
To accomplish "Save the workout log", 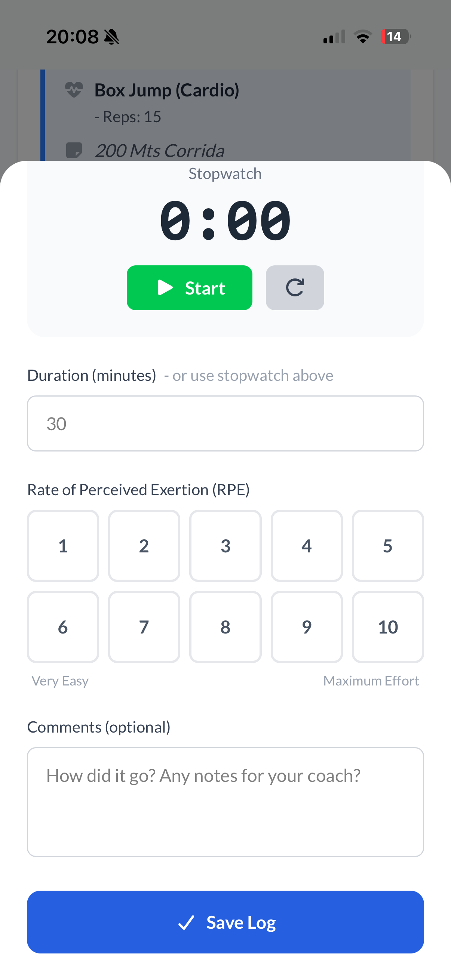I will (225, 922).
